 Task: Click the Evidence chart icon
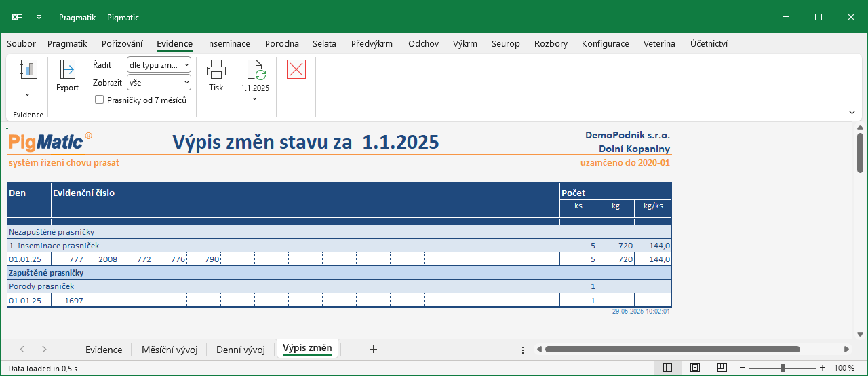tap(28, 69)
